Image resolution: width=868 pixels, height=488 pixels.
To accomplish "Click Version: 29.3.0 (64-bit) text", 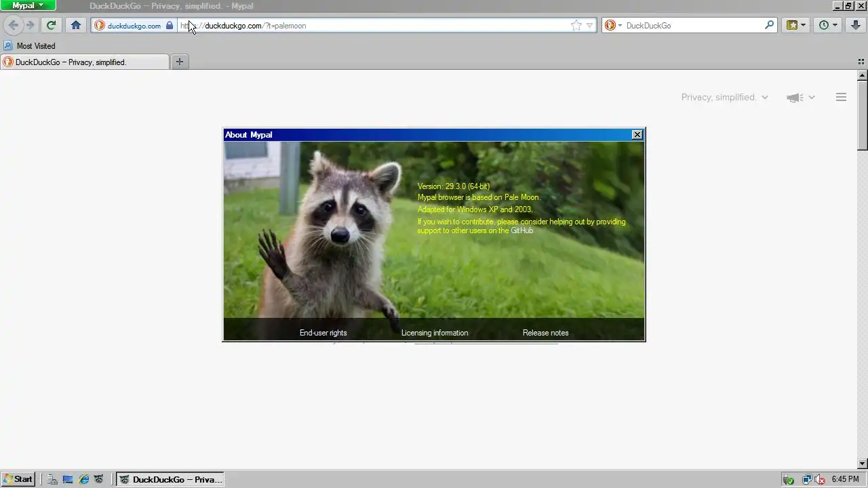I will tap(454, 186).
